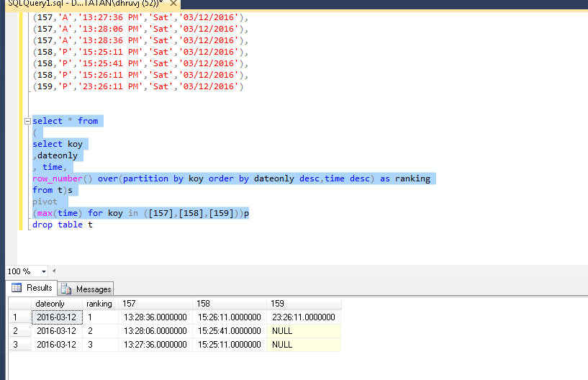Close the SQLQuery1.sql document tab

pyautogui.click(x=173, y=4)
